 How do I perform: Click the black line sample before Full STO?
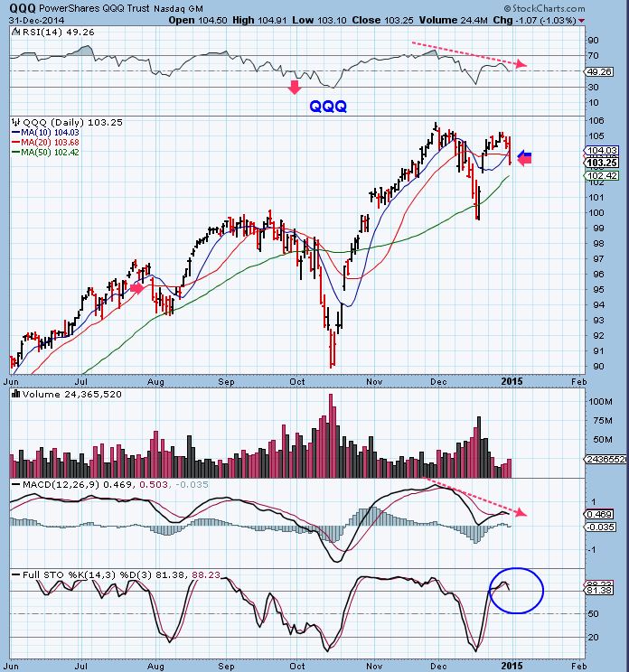coord(16,574)
